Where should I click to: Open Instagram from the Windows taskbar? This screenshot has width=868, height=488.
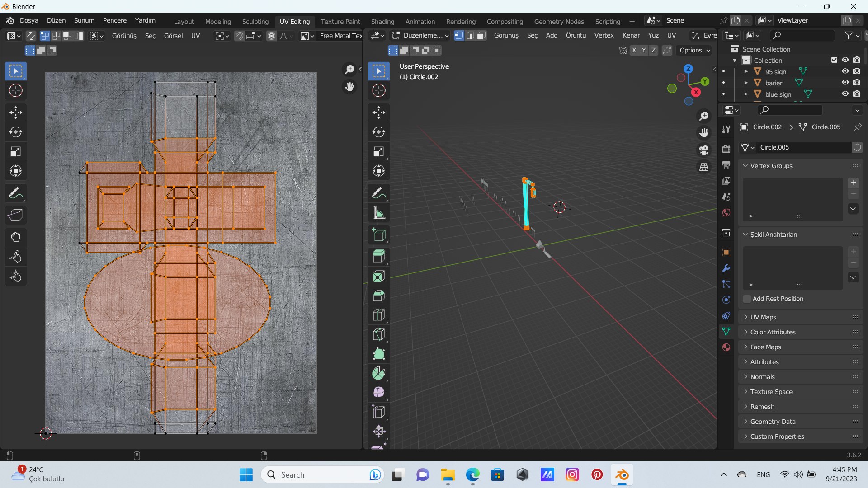[x=572, y=474]
